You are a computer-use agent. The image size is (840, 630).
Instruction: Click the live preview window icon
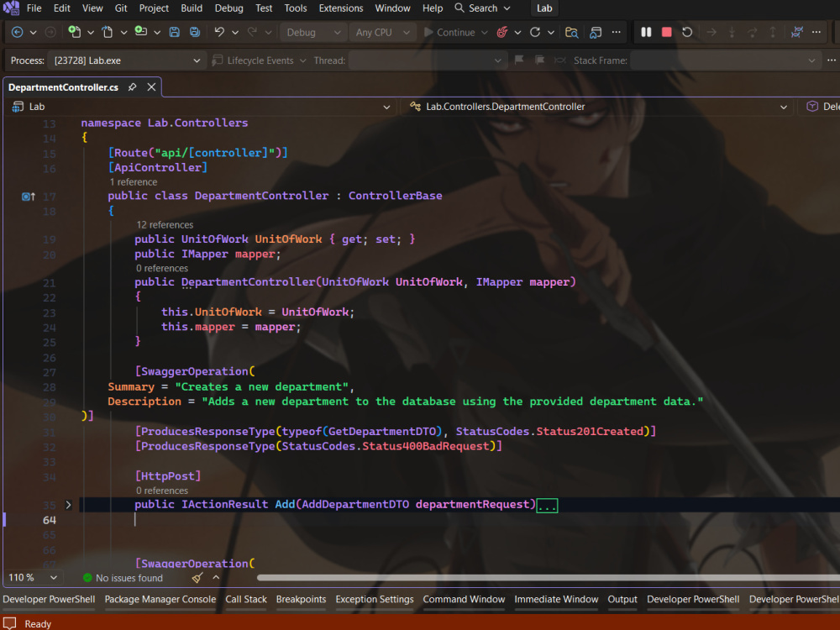596,32
